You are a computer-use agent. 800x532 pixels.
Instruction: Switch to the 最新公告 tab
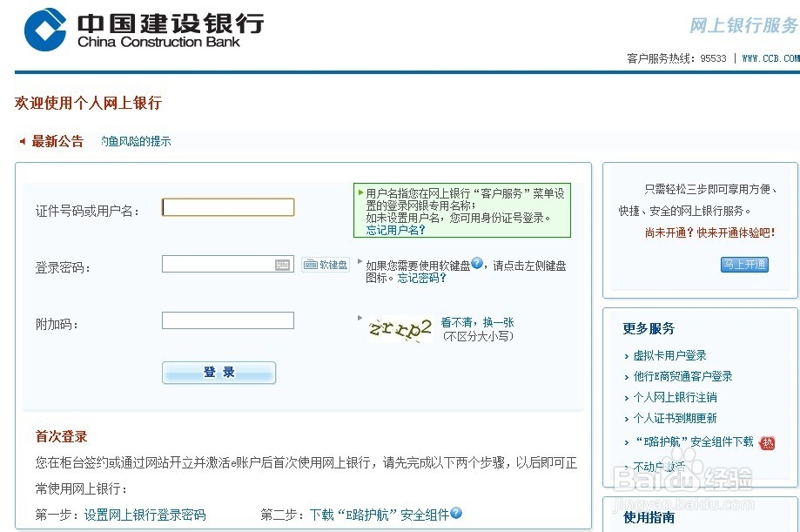(x=57, y=141)
